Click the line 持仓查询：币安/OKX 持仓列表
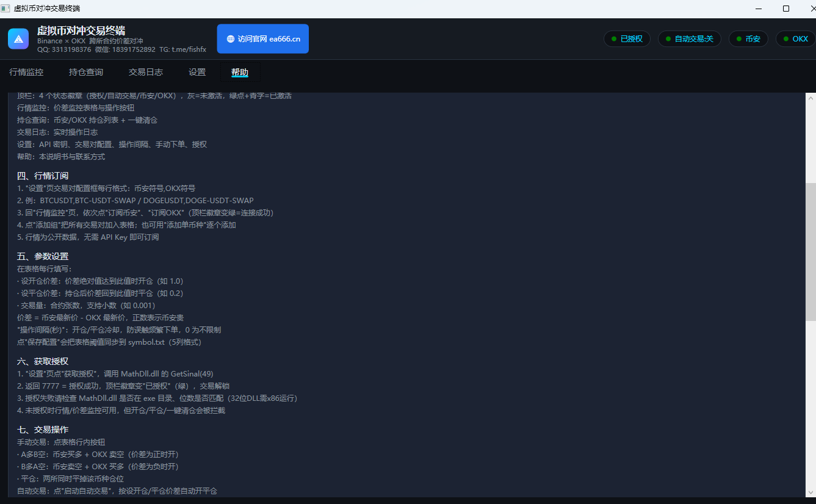The image size is (816, 504). tap(87, 120)
